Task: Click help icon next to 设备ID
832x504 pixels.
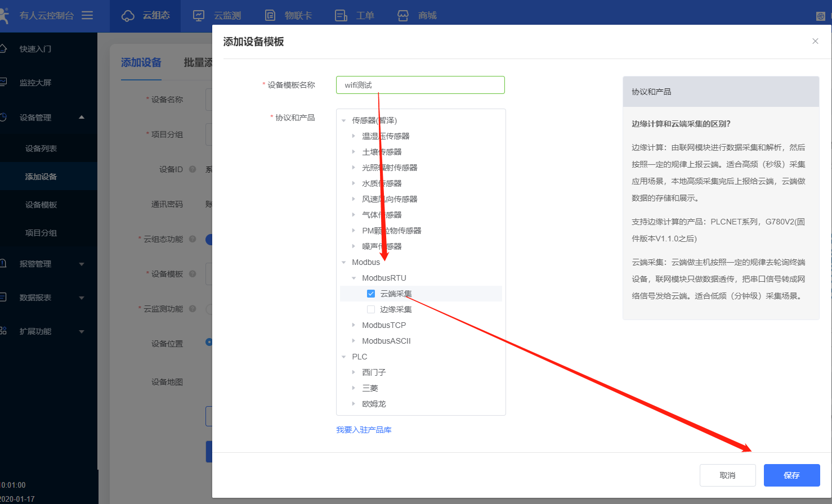Action: 193,169
